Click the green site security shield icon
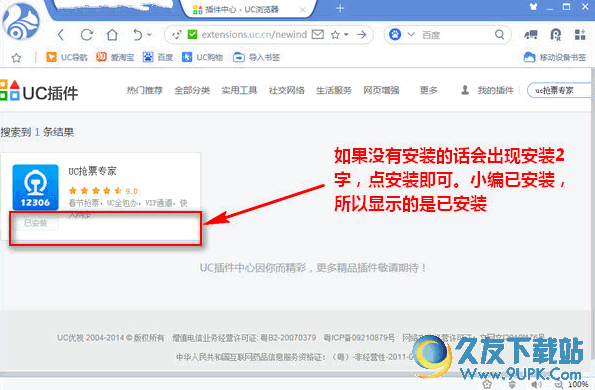 coord(192,35)
